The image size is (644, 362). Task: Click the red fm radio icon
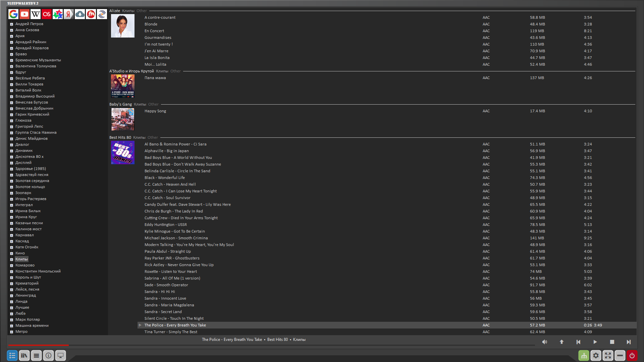tap(91, 14)
